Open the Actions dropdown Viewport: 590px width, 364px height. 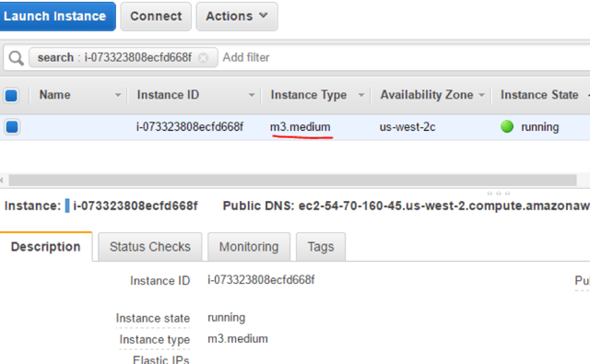tap(237, 17)
